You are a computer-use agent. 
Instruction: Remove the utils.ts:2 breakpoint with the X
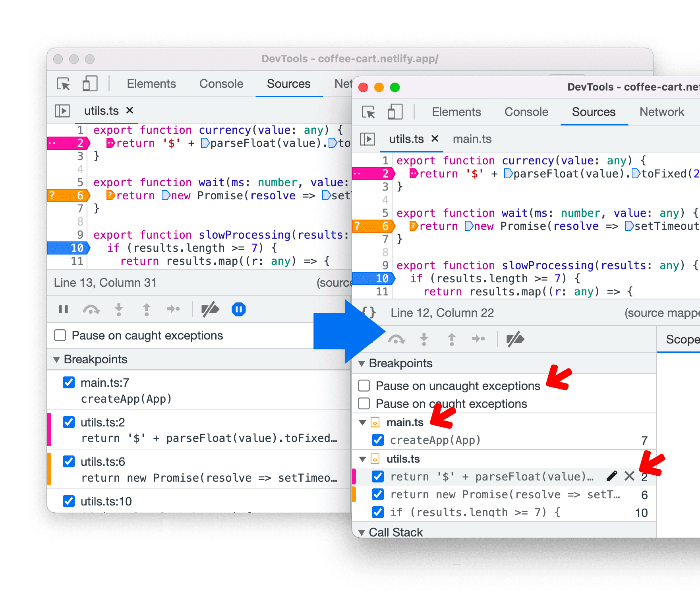coord(629,476)
